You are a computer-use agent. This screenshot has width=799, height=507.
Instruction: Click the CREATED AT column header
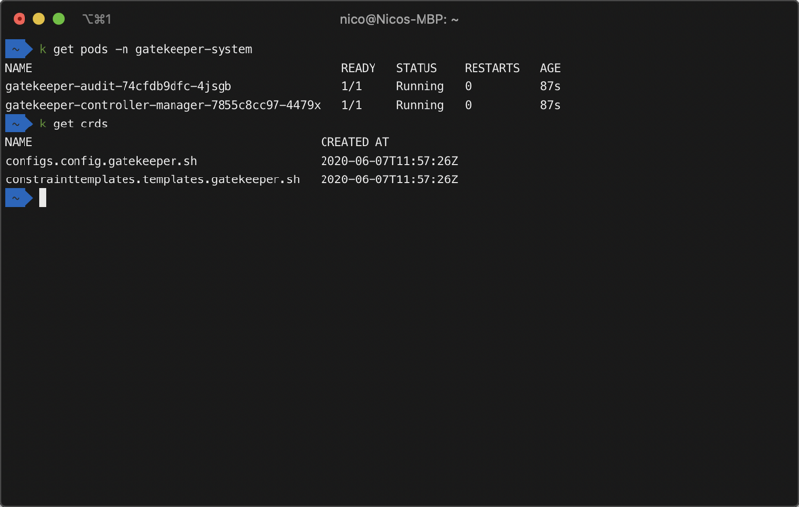(x=355, y=142)
